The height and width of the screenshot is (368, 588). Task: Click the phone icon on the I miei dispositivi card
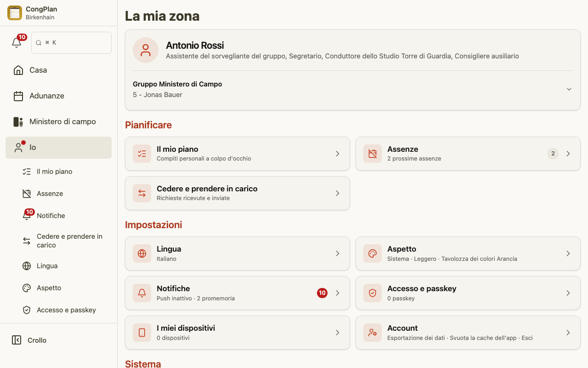[142, 333]
